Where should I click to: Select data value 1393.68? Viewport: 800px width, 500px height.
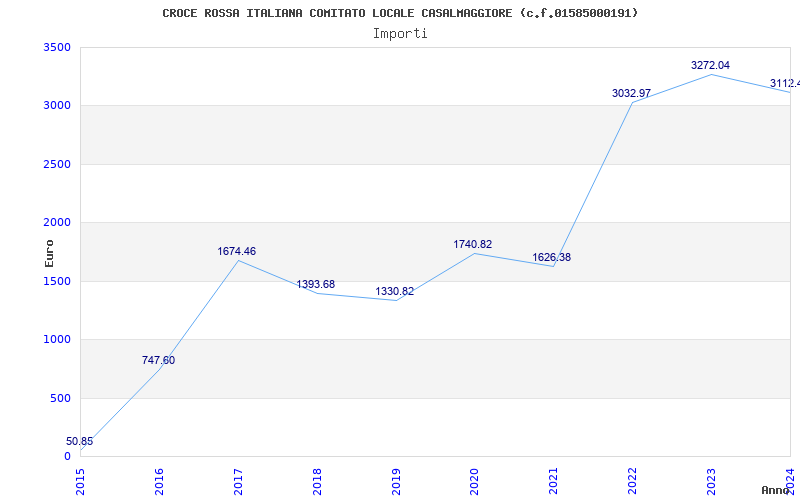coord(316,284)
